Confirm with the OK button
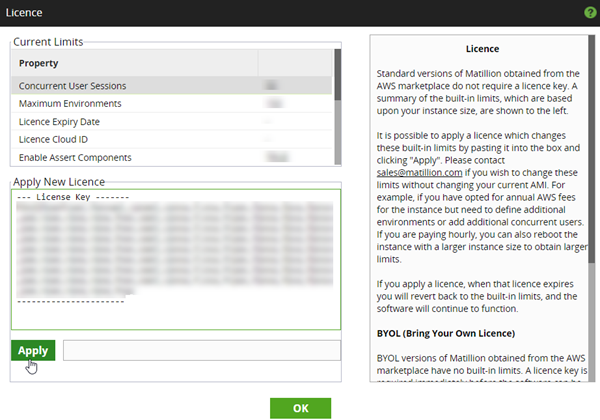 tap(300, 408)
